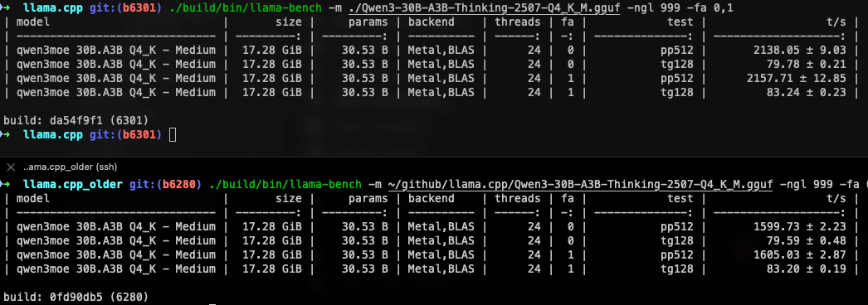Screen dimensions: 868x305
Task: Close the ..ama.cpp_older (ssh) pane with the X icon
Action: pyautogui.click(x=10, y=167)
